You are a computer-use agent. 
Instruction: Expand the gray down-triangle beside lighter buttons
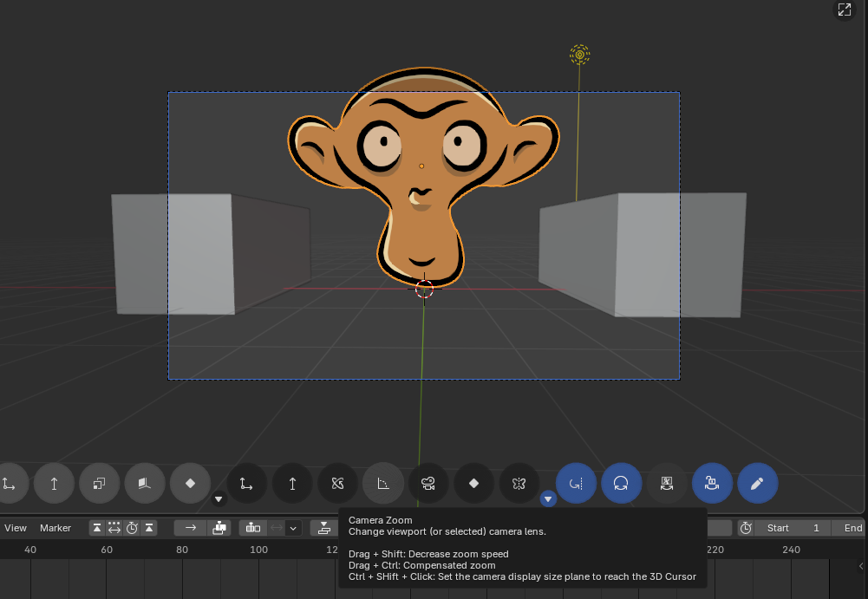pyautogui.click(x=219, y=499)
